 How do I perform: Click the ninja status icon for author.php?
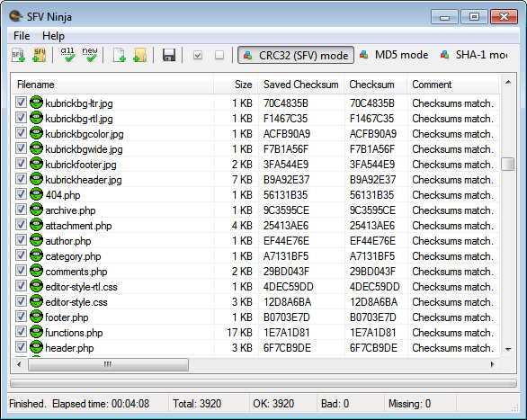click(x=36, y=240)
